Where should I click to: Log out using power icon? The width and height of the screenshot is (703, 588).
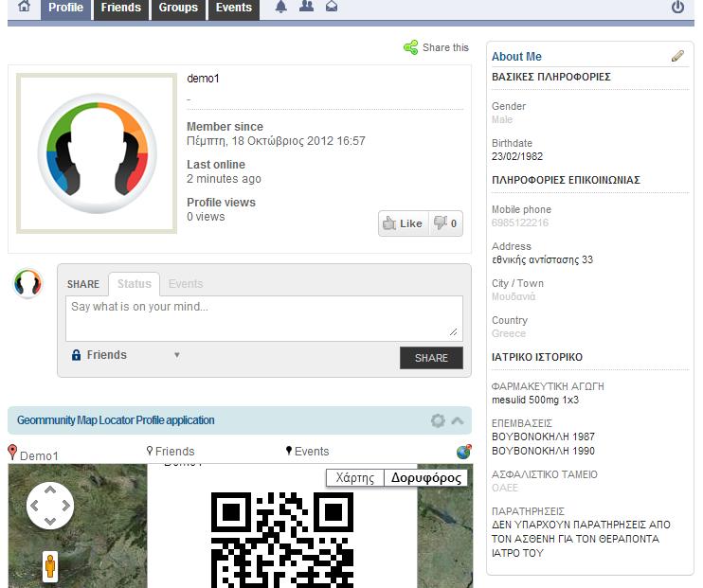click(x=677, y=8)
